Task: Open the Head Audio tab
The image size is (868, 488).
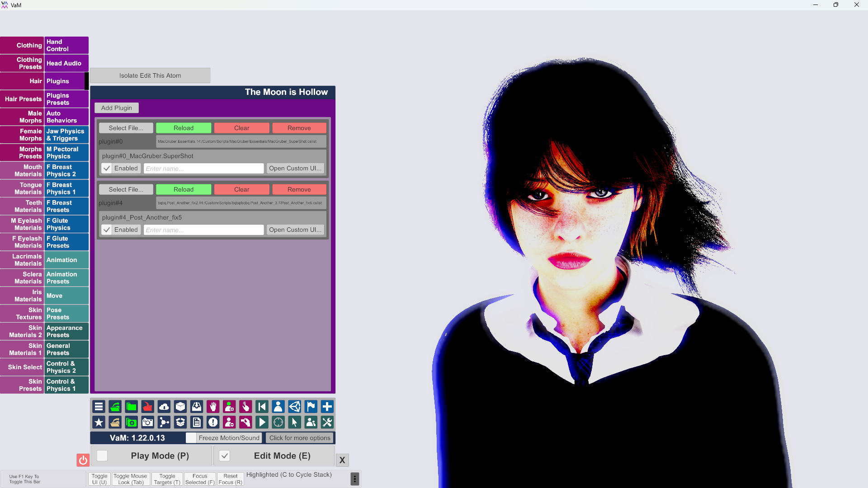Action: (x=66, y=63)
